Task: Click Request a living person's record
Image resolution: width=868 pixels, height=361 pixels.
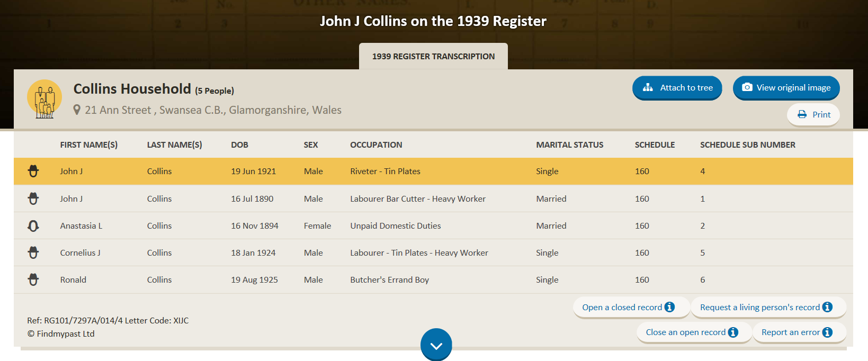Action: (x=768, y=307)
